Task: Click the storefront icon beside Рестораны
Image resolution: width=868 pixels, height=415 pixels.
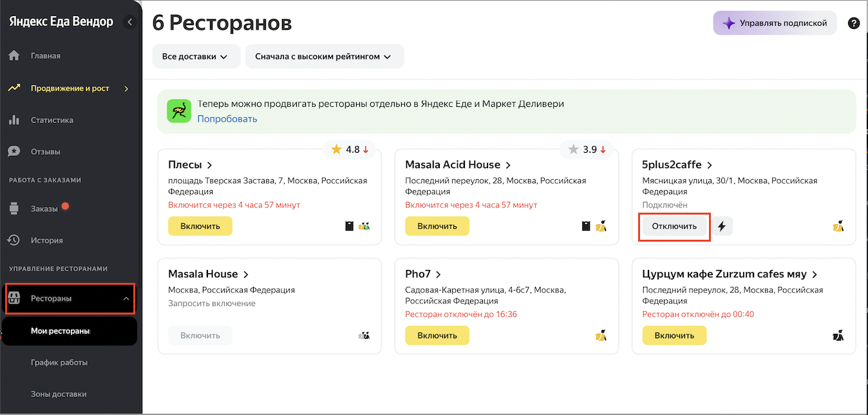Action: (x=14, y=298)
